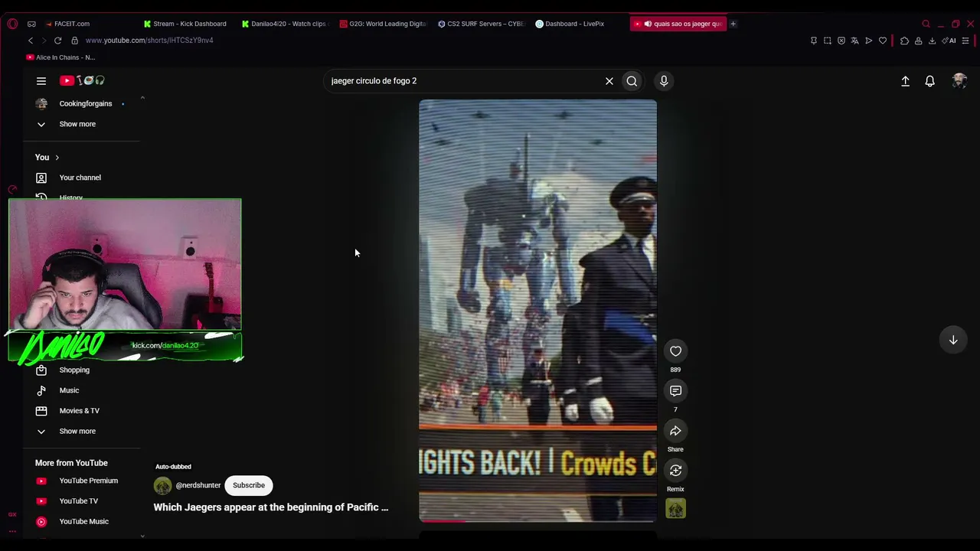Open the YouTube hamburger guide menu
980x551 pixels.
tap(41, 80)
